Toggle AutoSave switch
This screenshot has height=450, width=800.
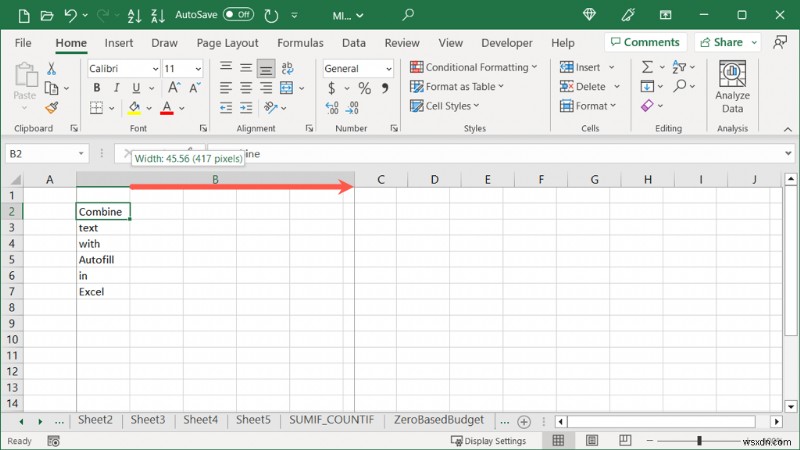point(238,15)
